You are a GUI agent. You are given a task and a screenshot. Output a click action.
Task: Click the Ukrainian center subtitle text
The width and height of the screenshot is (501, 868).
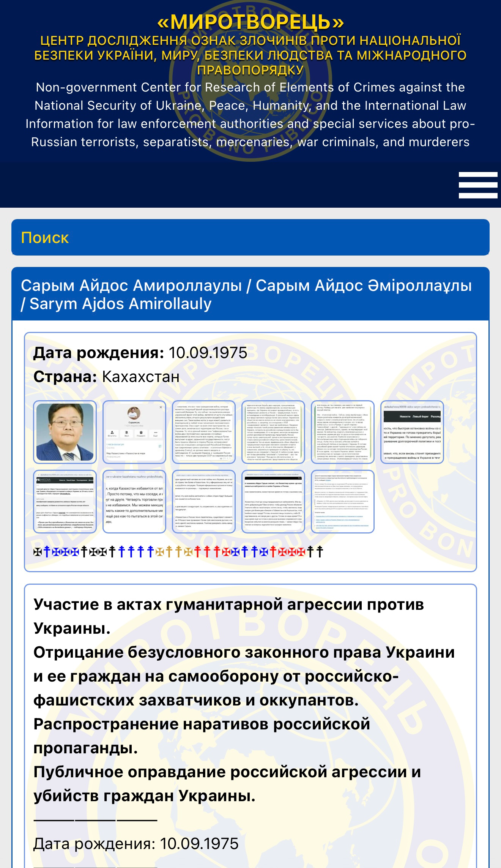pos(250,55)
